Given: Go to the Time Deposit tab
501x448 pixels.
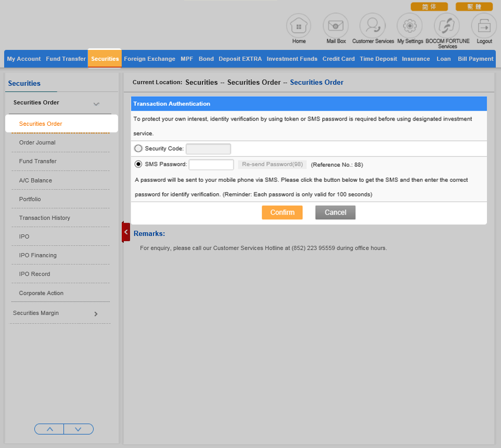Looking at the screenshot, I should click(x=378, y=59).
